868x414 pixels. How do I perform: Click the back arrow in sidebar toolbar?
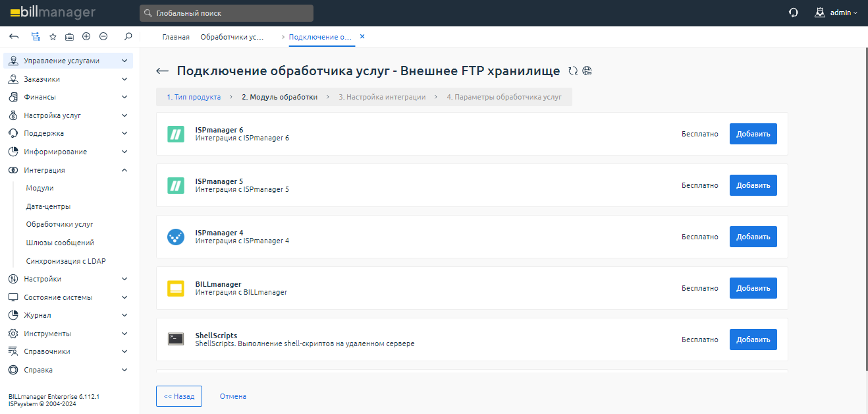14,37
